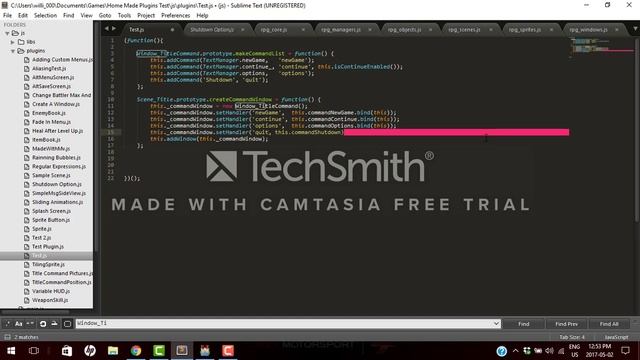640x360 pixels.
Task: Open the Edit menu
Action: [23, 16]
